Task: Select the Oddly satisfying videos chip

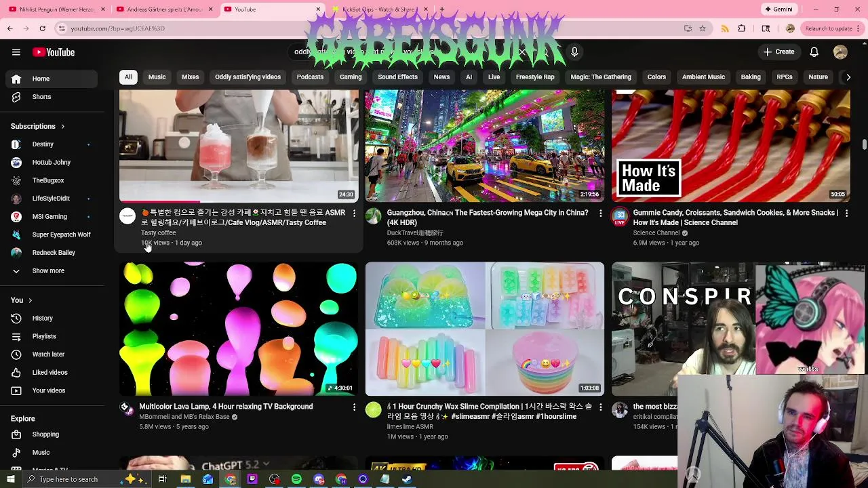Action: tap(248, 77)
